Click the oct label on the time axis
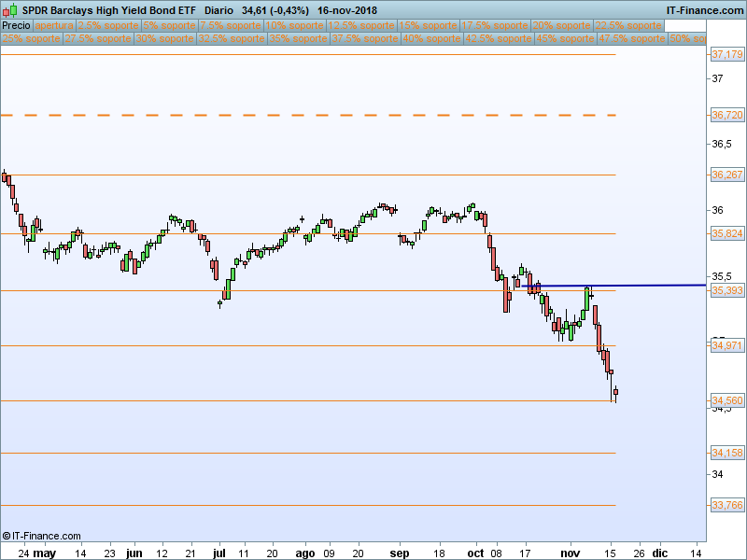Viewport: 747px width, 560px height. (475, 553)
